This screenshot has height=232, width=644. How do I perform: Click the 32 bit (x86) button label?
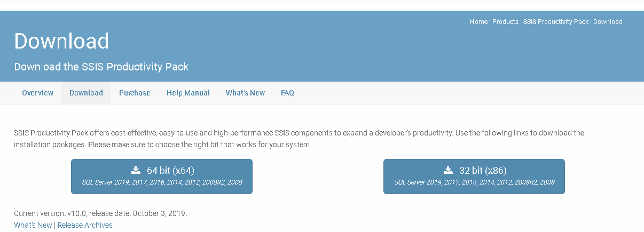483,171
